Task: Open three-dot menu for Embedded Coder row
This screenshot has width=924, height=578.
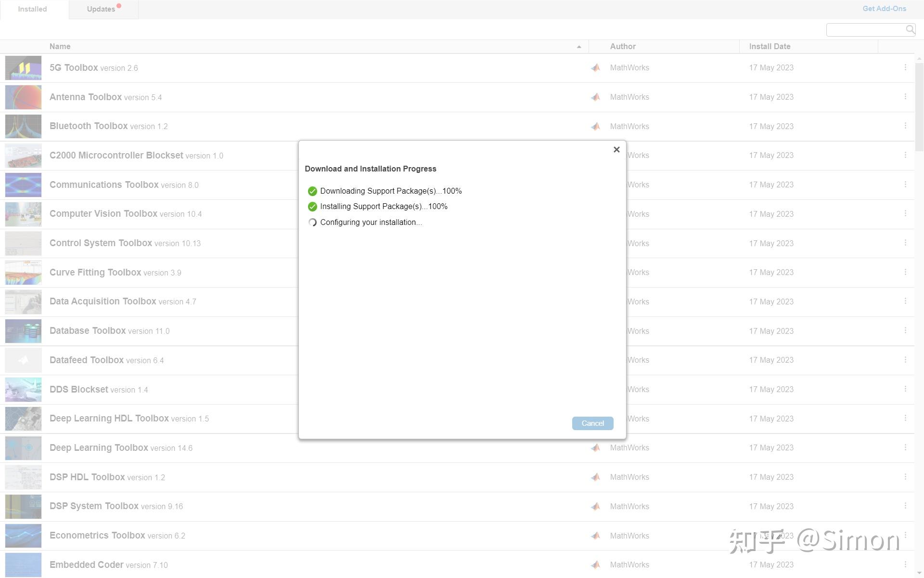Action: [905, 565]
